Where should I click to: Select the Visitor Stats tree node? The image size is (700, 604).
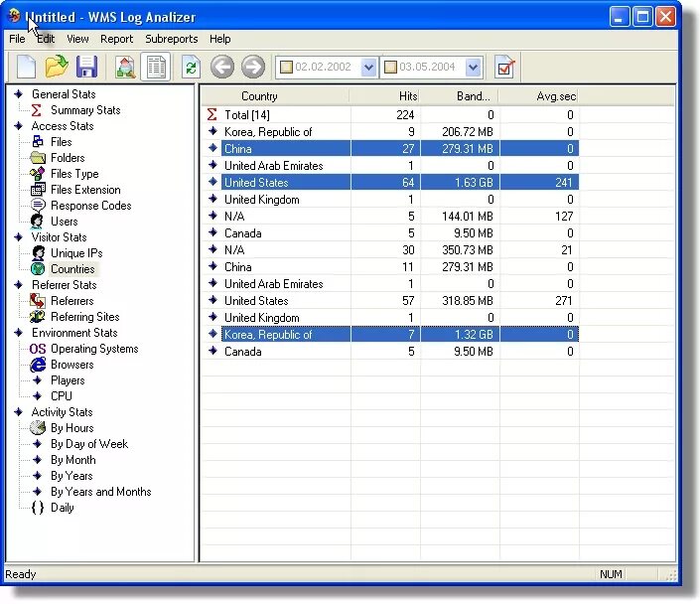[x=59, y=237]
